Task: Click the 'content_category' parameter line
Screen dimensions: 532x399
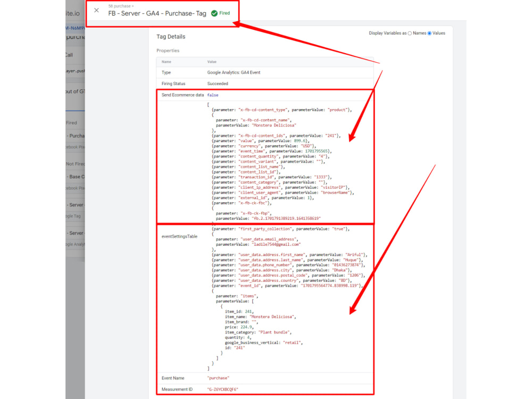Action: point(269,182)
